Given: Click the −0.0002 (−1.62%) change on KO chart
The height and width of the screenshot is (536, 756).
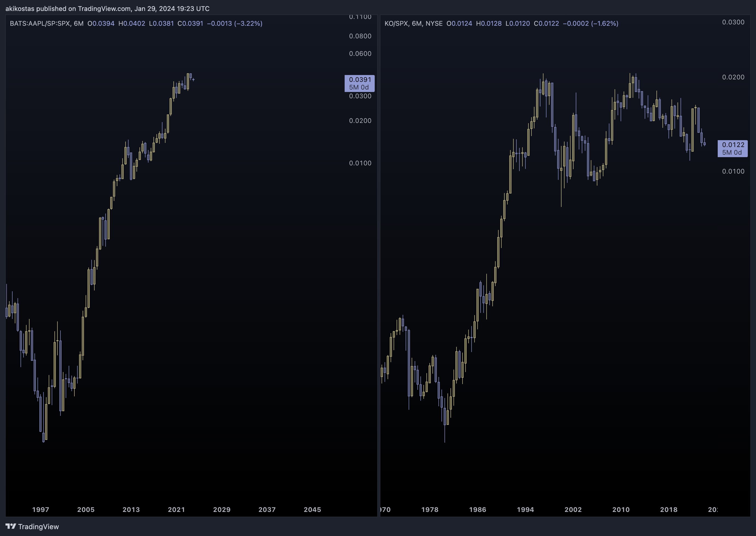Looking at the screenshot, I should [x=591, y=24].
